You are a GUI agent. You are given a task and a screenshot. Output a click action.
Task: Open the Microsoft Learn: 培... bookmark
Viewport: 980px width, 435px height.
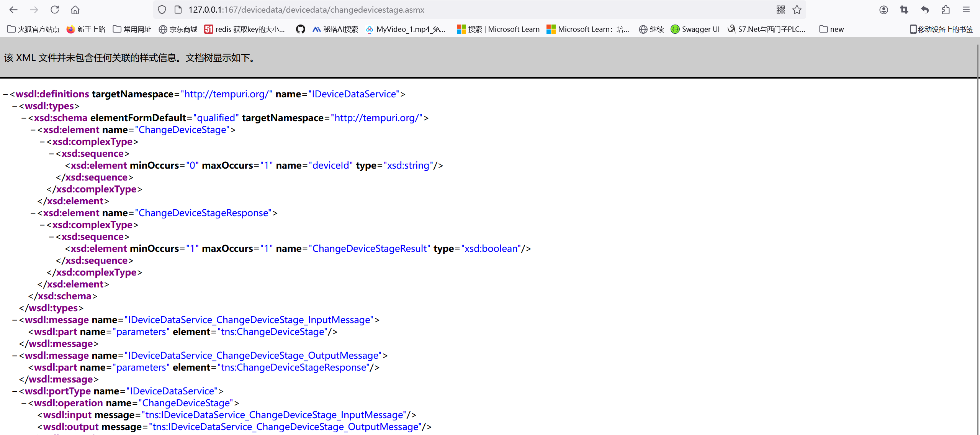pyautogui.click(x=588, y=29)
